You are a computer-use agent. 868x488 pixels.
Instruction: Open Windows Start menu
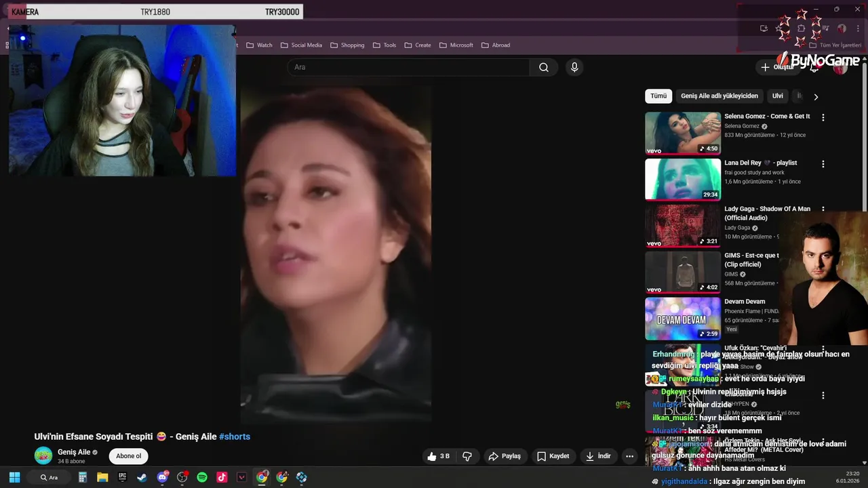click(x=14, y=477)
